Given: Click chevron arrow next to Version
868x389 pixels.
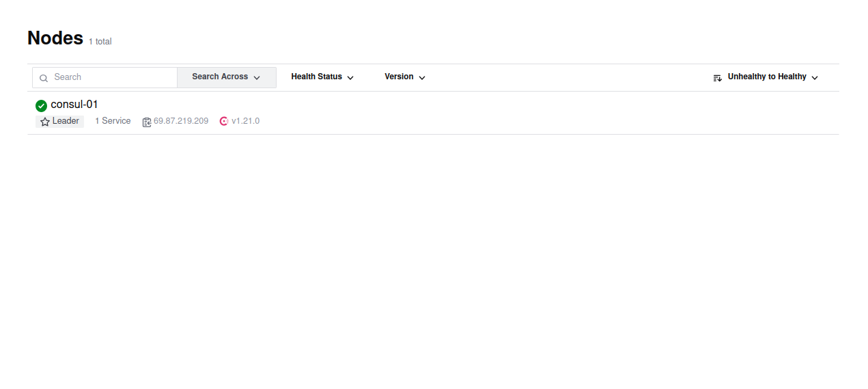Looking at the screenshot, I should pos(422,78).
